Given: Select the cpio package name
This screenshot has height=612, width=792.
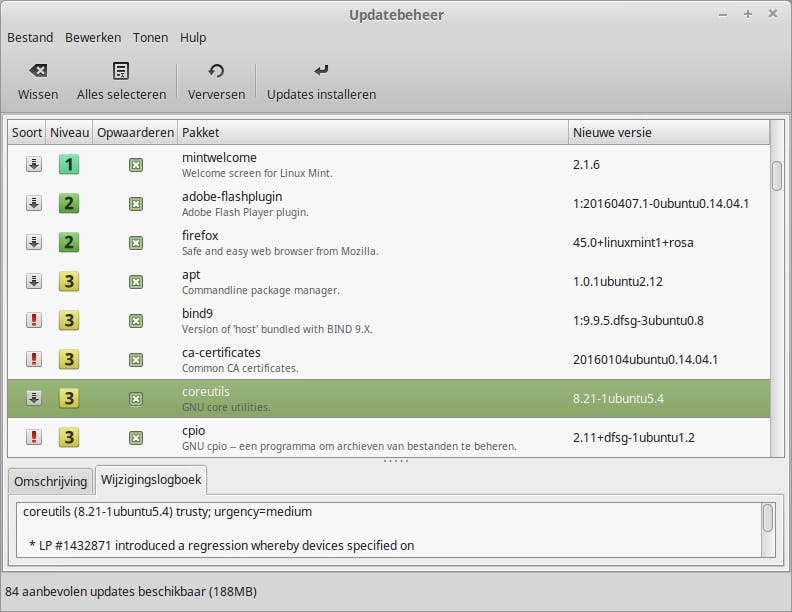Looking at the screenshot, I should [193, 431].
